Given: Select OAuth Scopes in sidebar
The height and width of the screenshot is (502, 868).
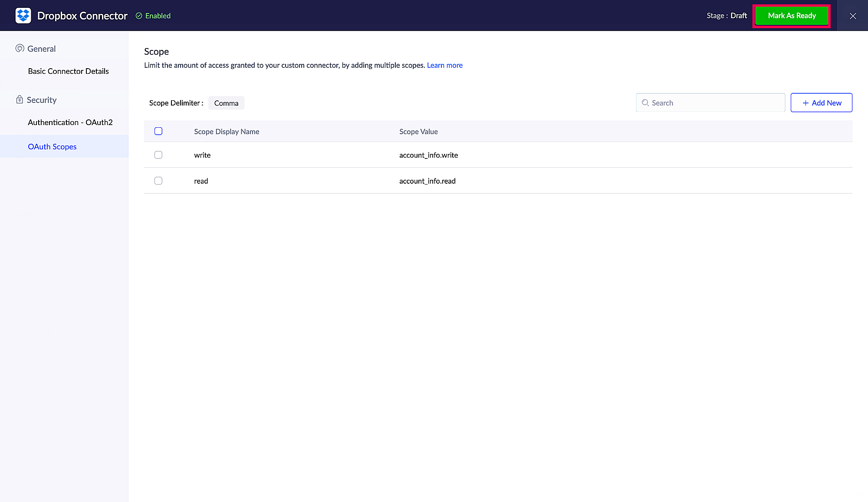Looking at the screenshot, I should pos(52,147).
